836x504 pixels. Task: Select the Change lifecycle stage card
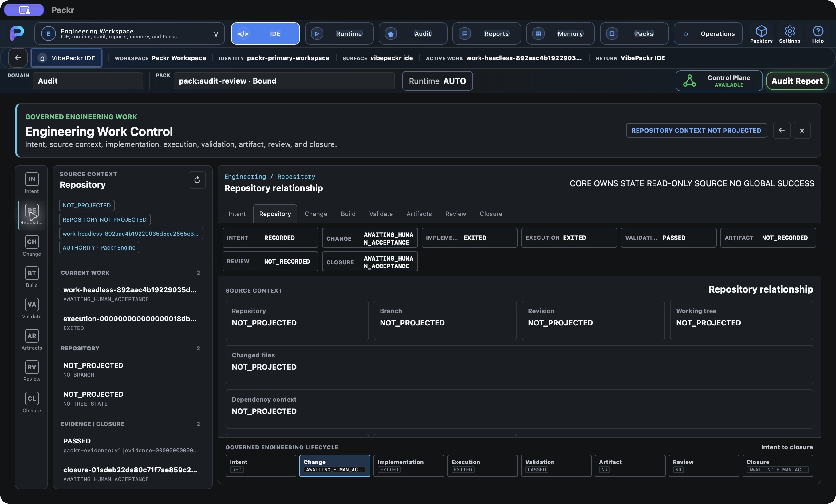tap(334, 465)
